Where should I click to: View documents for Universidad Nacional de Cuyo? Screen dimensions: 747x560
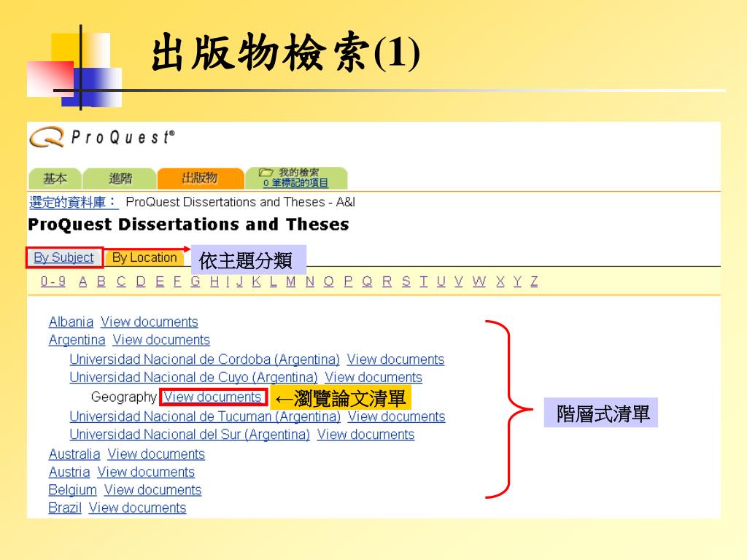pyautogui.click(x=373, y=378)
